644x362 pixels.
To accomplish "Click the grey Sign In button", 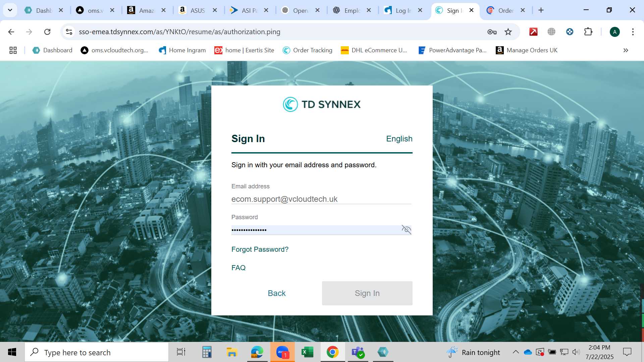I will (x=367, y=293).
